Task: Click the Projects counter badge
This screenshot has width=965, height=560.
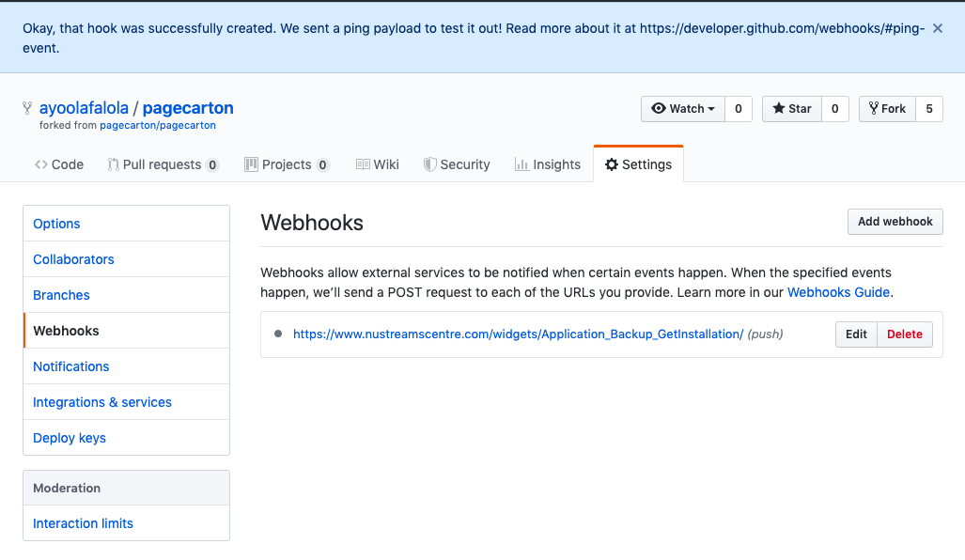Action: (x=322, y=165)
